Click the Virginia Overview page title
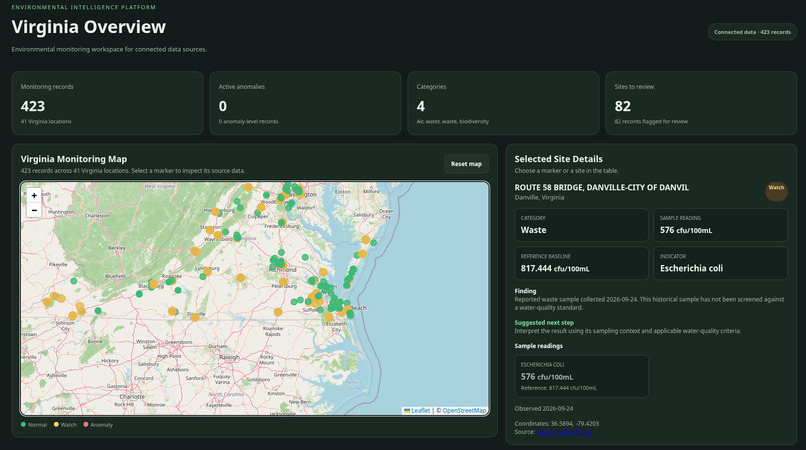The width and height of the screenshot is (806, 450). (88, 27)
